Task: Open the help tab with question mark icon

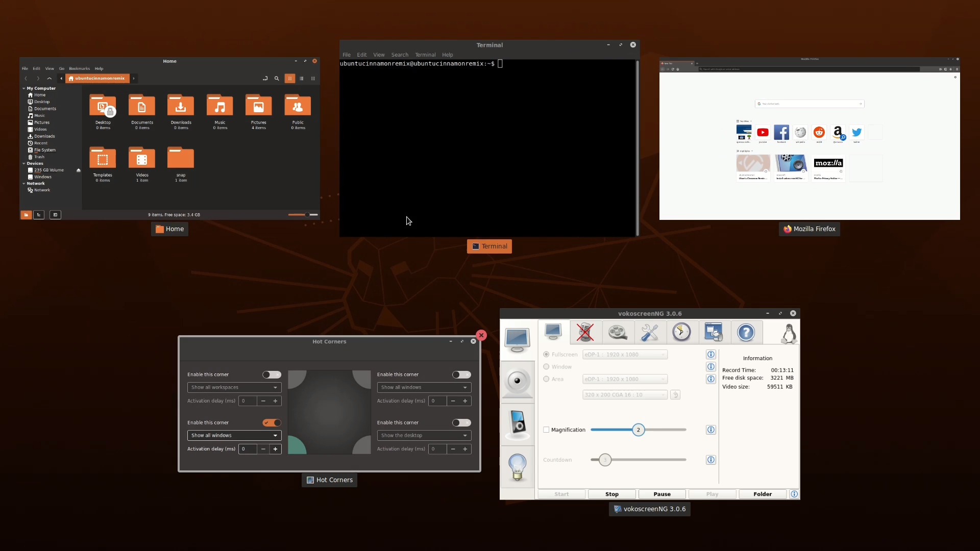Action: tap(746, 332)
